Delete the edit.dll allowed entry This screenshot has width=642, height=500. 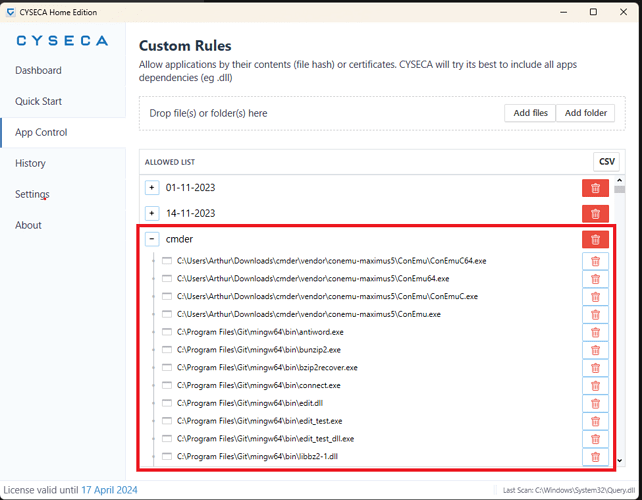595,404
